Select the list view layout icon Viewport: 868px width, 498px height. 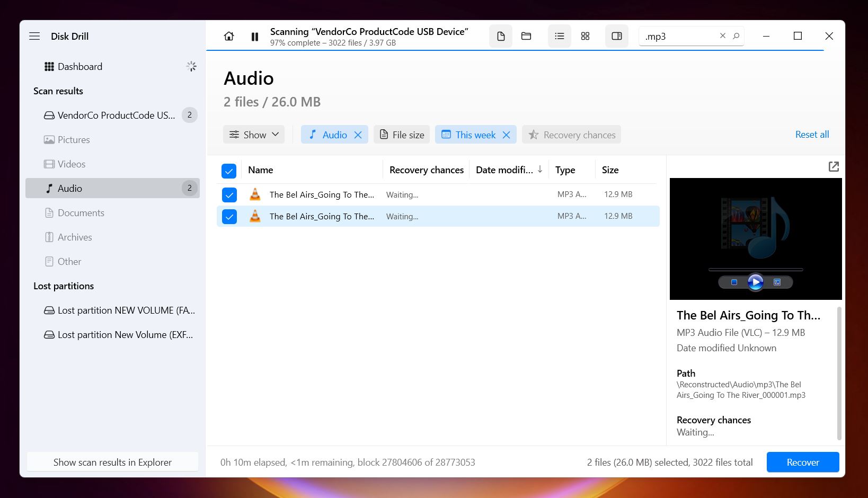pos(559,36)
